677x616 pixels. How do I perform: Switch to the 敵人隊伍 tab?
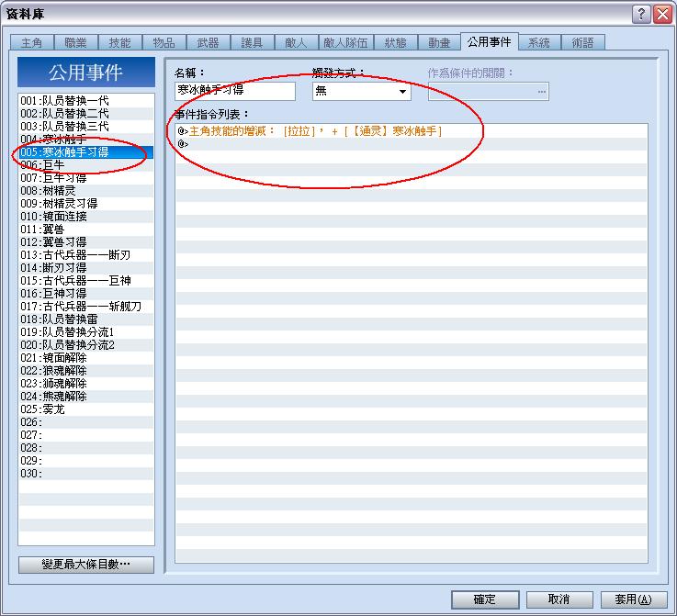point(345,43)
